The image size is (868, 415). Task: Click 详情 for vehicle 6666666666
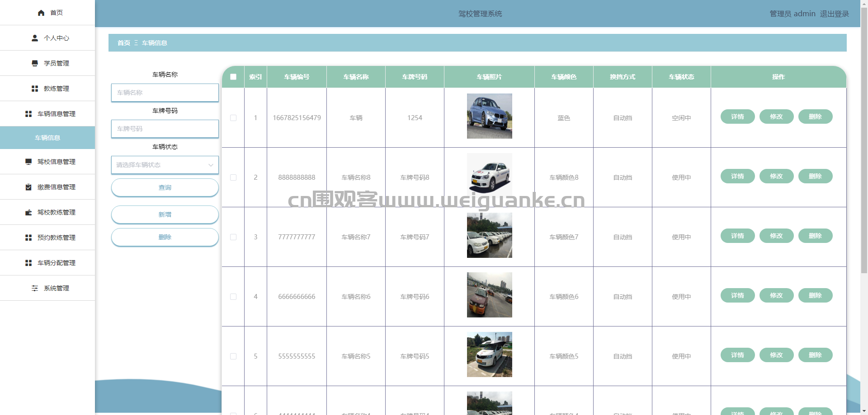(737, 295)
